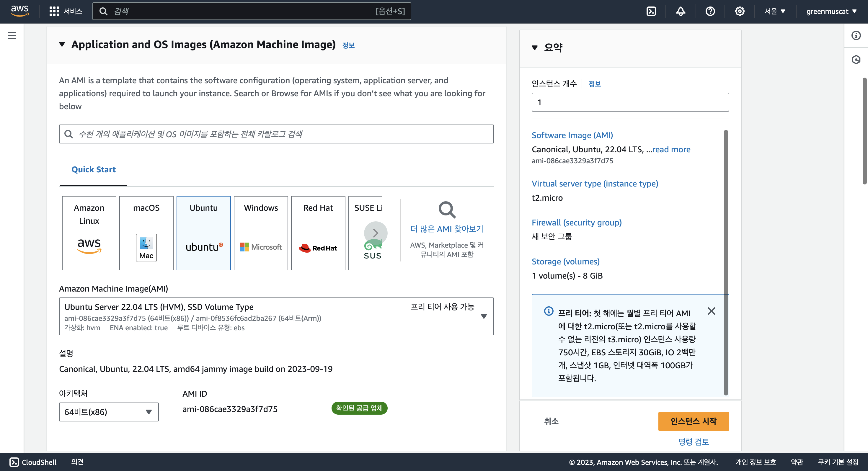Open the 서울 region selector
The width and height of the screenshot is (868, 471).
[x=775, y=11]
